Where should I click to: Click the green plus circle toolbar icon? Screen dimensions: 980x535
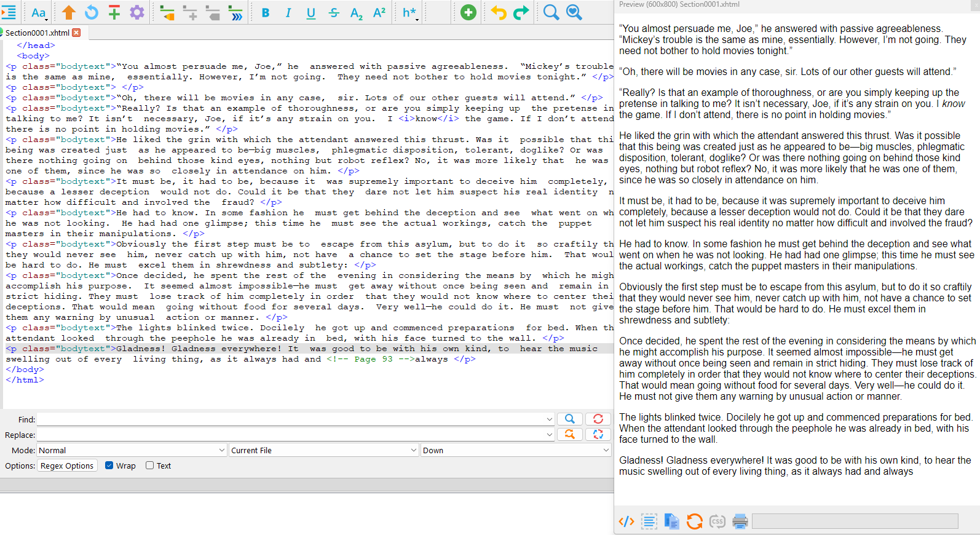coord(468,12)
